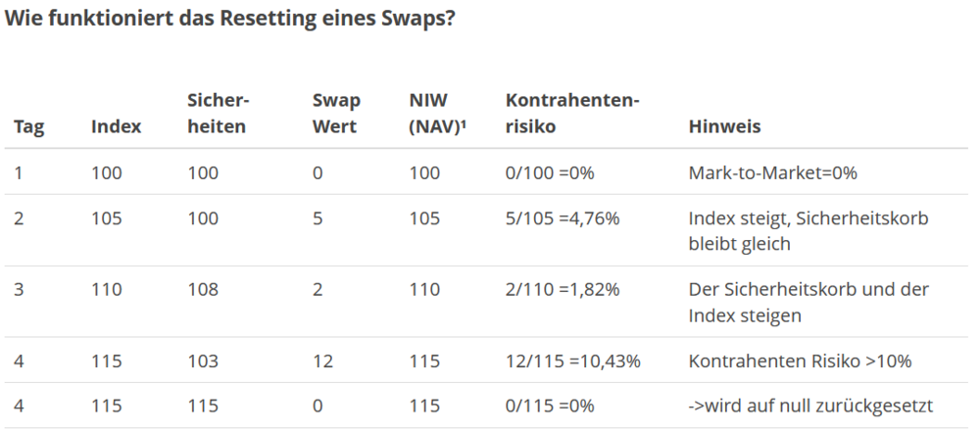Select the '0/100 =0%' risk cell
The width and height of the screenshot is (980, 432).
(x=550, y=173)
